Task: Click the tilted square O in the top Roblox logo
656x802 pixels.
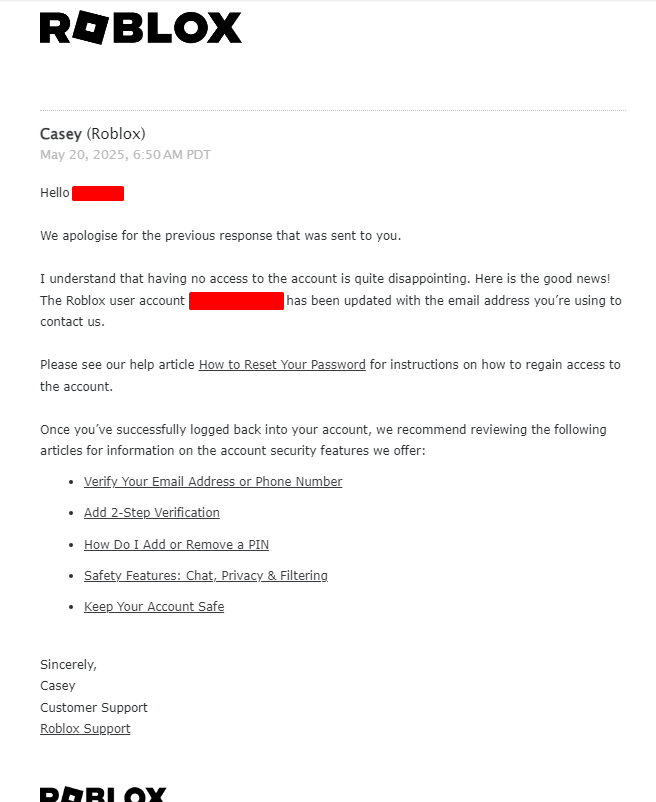Action: coord(91,28)
